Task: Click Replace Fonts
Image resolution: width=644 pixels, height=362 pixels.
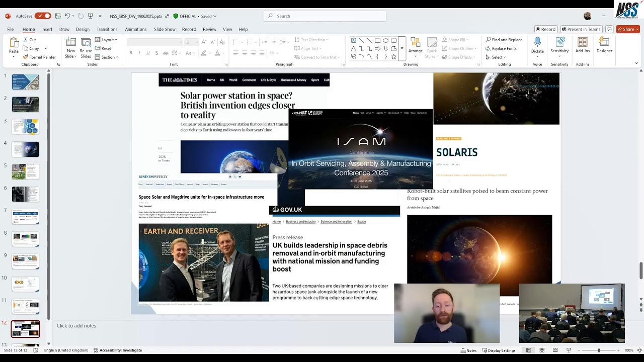Action: (x=501, y=48)
